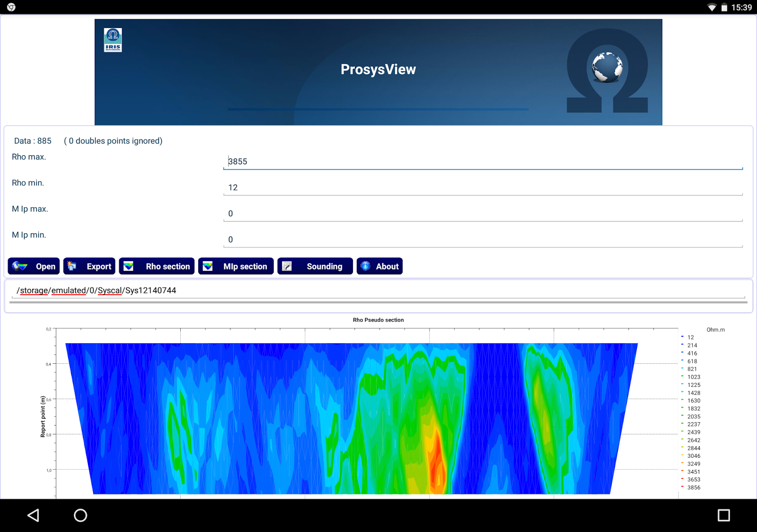Click the About globe icon

(365, 266)
